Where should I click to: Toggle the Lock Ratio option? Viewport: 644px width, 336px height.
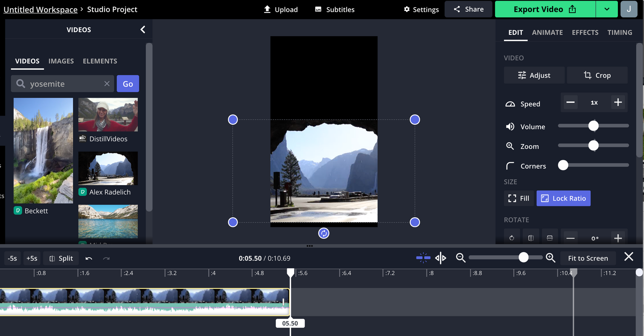[563, 198]
